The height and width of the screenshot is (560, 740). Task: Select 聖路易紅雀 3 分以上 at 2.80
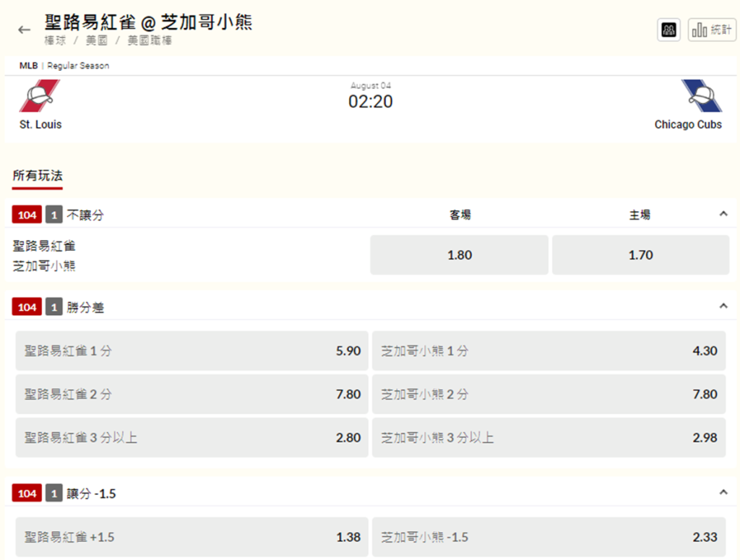point(192,437)
